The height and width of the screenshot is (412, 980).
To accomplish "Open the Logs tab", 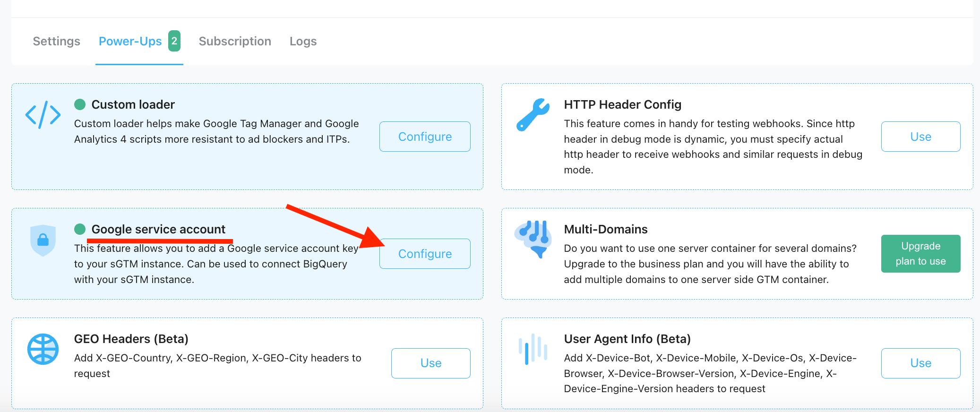I will [303, 41].
